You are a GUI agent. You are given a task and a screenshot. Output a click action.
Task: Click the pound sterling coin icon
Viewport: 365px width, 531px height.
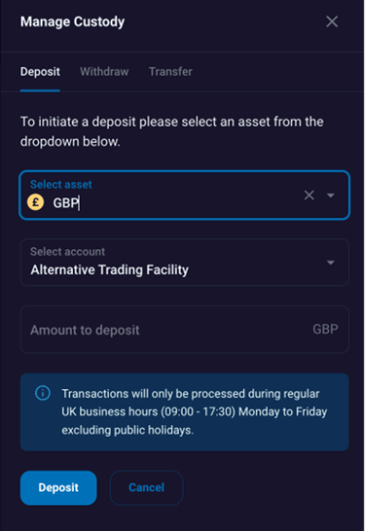click(36, 202)
